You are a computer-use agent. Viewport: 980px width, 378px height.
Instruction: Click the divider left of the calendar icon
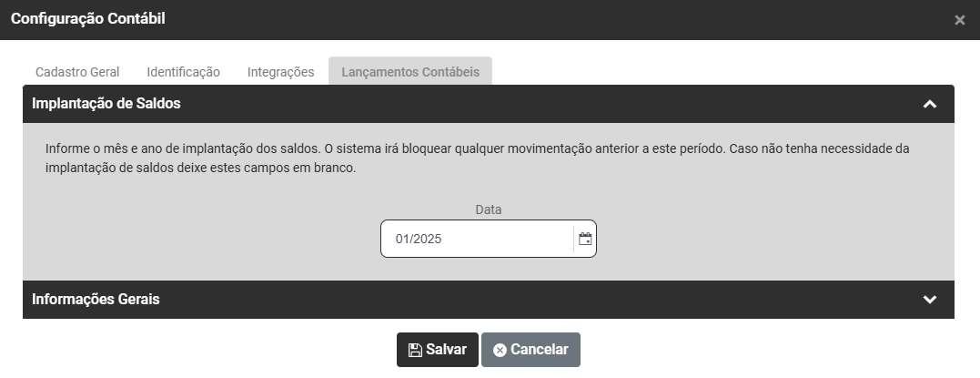pos(574,239)
